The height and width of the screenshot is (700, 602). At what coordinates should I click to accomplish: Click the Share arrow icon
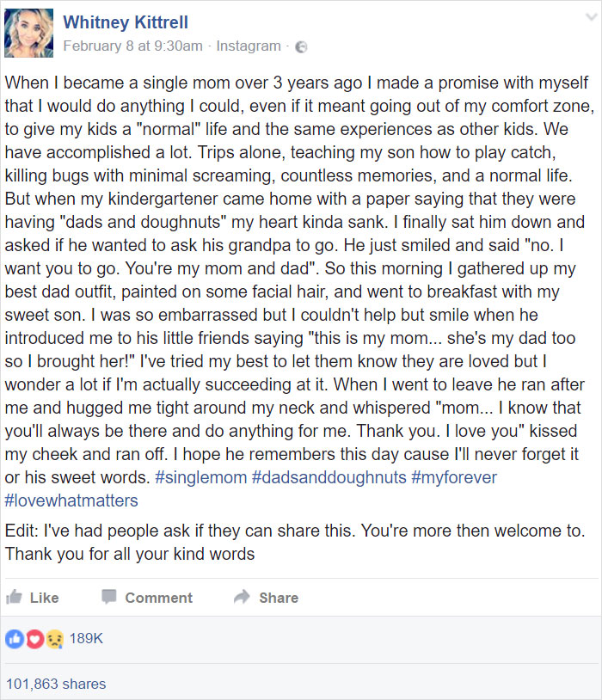(x=242, y=597)
